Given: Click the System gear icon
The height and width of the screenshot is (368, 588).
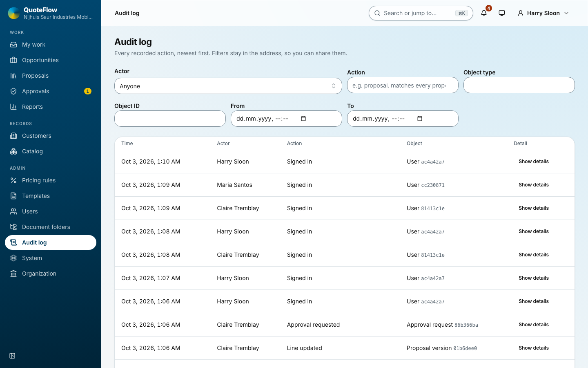Looking at the screenshot, I should pyautogui.click(x=13, y=258).
